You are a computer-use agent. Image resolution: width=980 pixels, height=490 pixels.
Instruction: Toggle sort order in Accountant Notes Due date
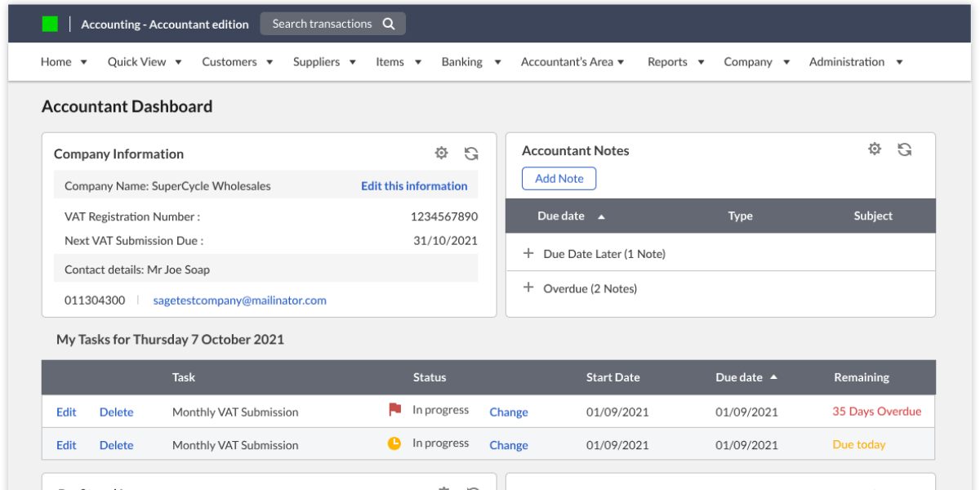click(602, 216)
